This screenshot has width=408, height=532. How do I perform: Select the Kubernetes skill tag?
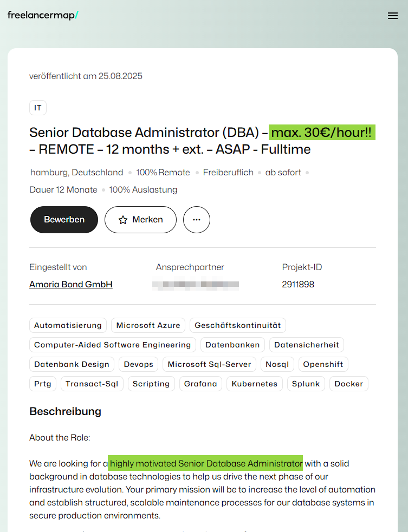tap(254, 384)
